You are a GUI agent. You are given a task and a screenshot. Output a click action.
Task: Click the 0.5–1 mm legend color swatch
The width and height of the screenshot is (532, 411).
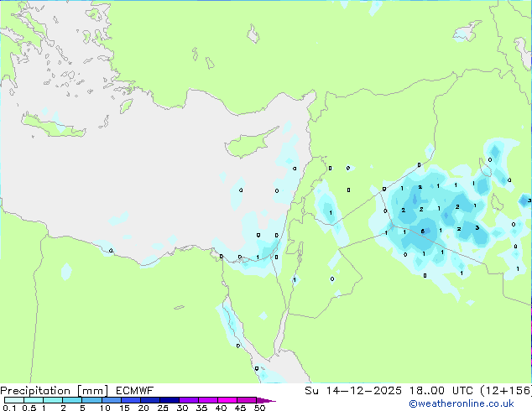[34, 400]
